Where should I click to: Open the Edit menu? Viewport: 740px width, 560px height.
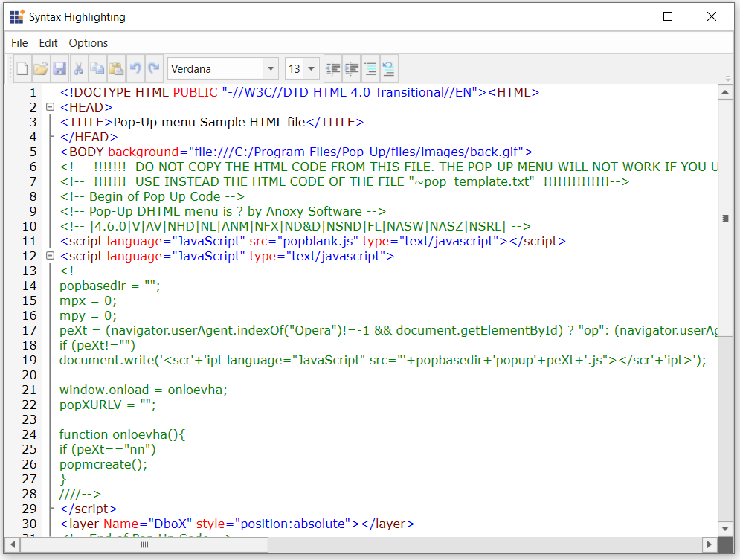48,43
